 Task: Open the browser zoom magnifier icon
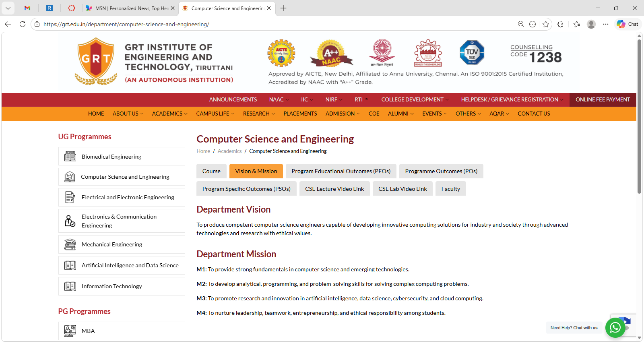coord(521,24)
